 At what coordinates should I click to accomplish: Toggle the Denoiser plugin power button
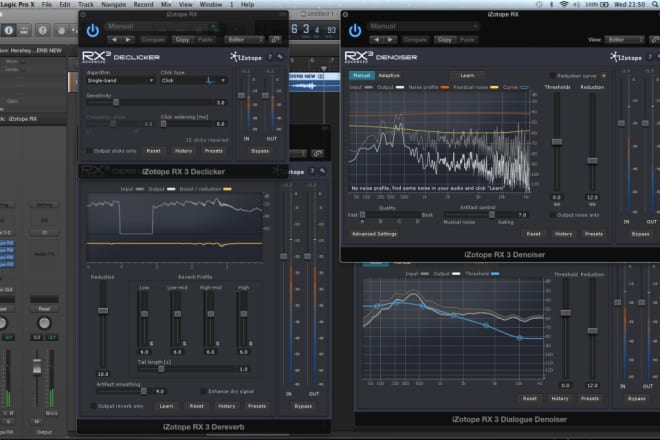[x=355, y=31]
